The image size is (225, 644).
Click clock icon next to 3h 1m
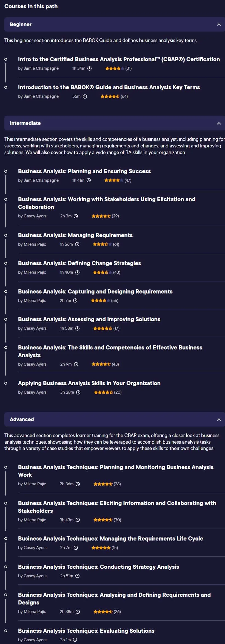tap(75, 639)
